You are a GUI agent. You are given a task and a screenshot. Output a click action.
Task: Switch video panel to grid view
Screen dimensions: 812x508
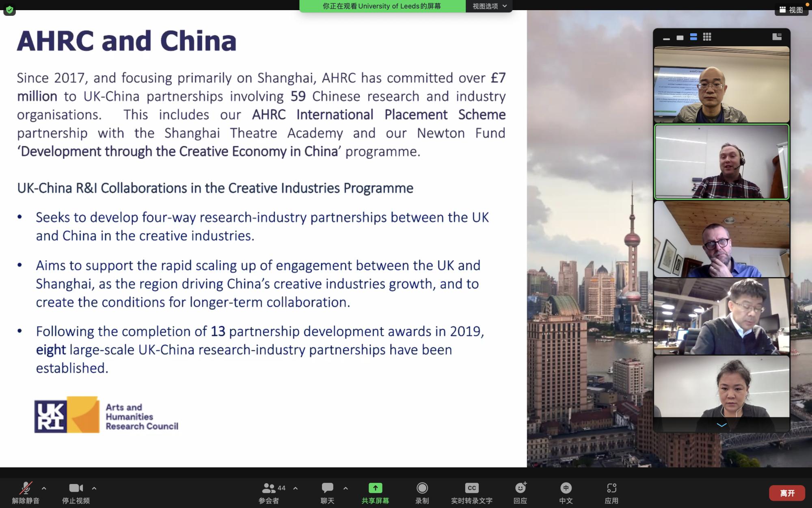tap(707, 37)
